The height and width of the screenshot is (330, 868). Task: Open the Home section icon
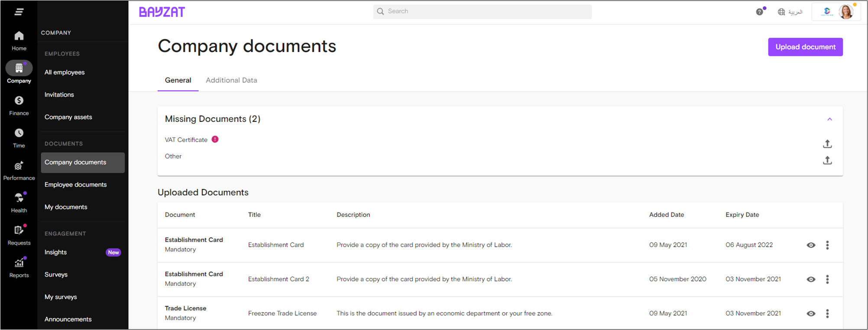19,36
